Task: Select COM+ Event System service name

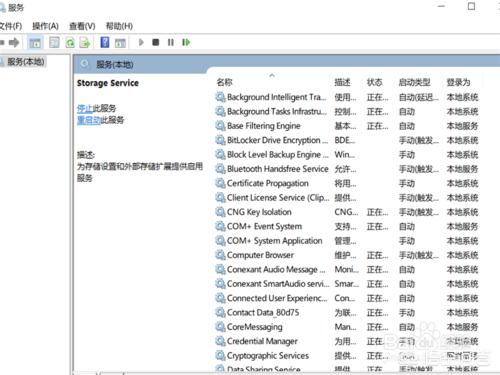Action: coord(264,226)
